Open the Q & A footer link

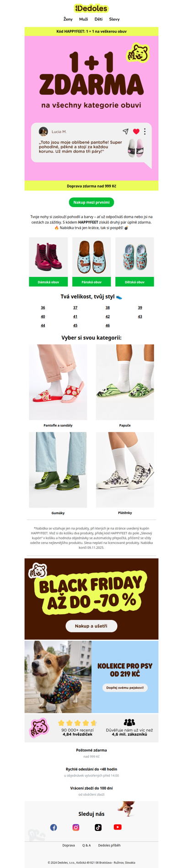(86, 845)
